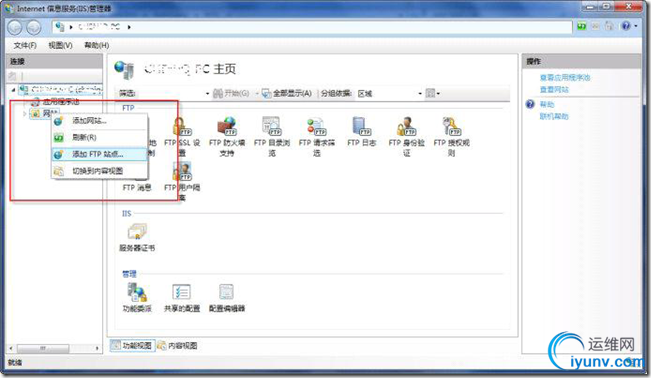The height and width of the screenshot is (378, 651).
Task: Switch to Content View (内容视图) tab
Action: 178,345
